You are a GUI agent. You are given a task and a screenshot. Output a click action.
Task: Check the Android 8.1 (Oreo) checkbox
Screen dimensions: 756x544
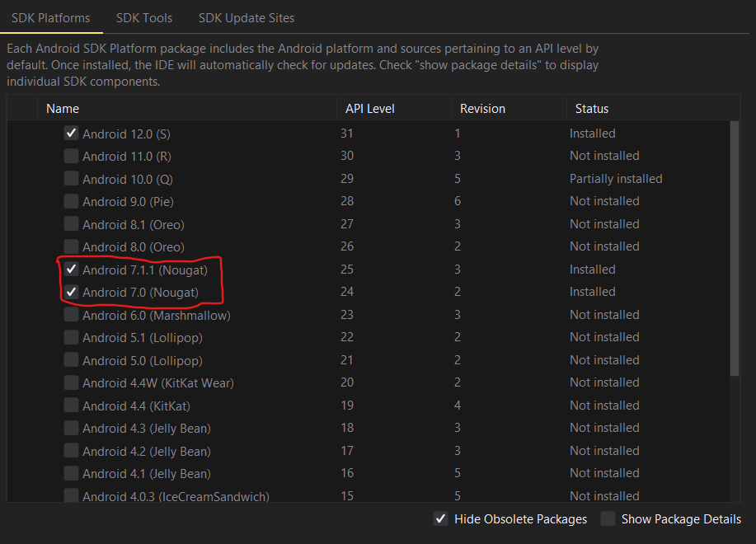click(72, 223)
